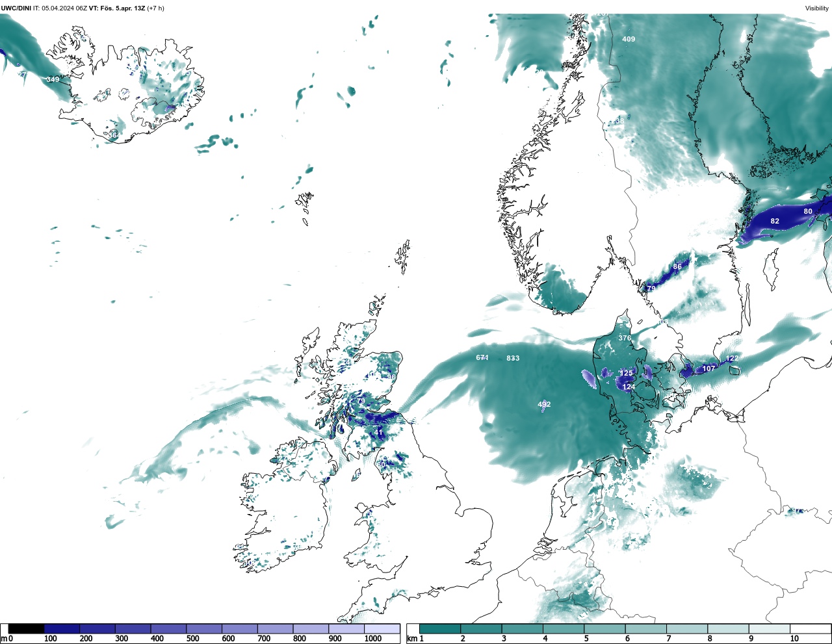Screen dimensions: 832x644
Task: Click the 5–6 km legend swatch
Action: [604, 629]
